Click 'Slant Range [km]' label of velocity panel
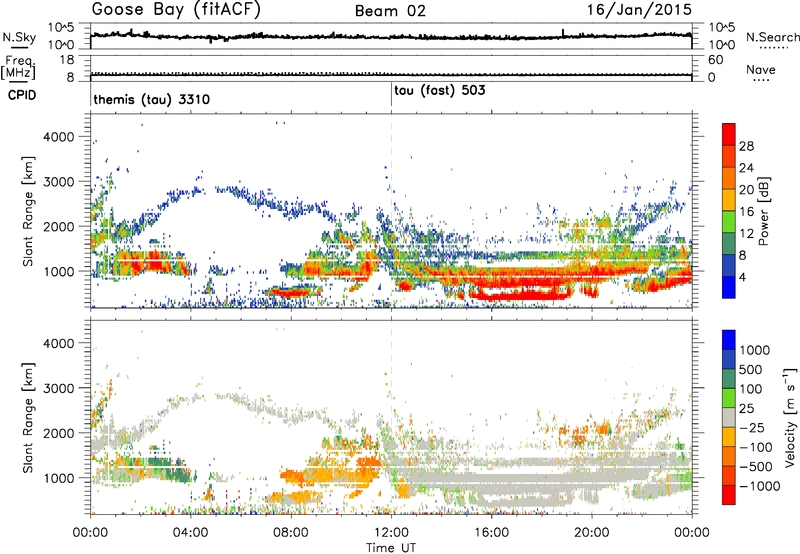Screen dimensions: 800x554 click(x=28, y=417)
